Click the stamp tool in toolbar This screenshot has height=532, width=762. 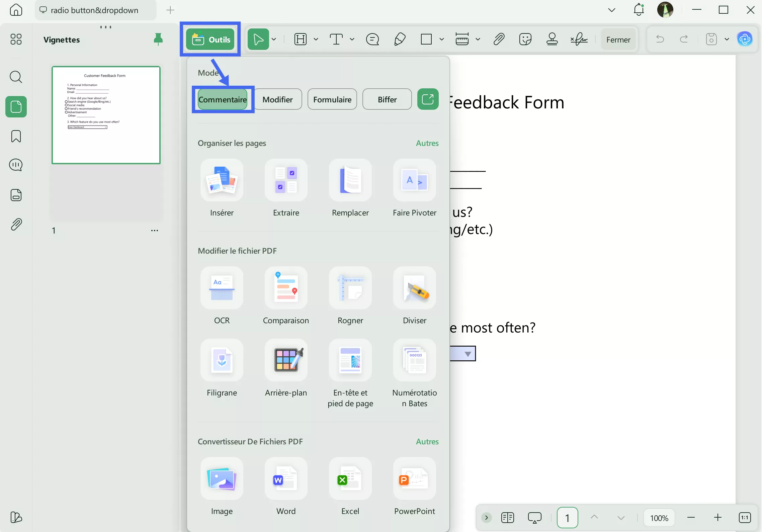tap(552, 39)
